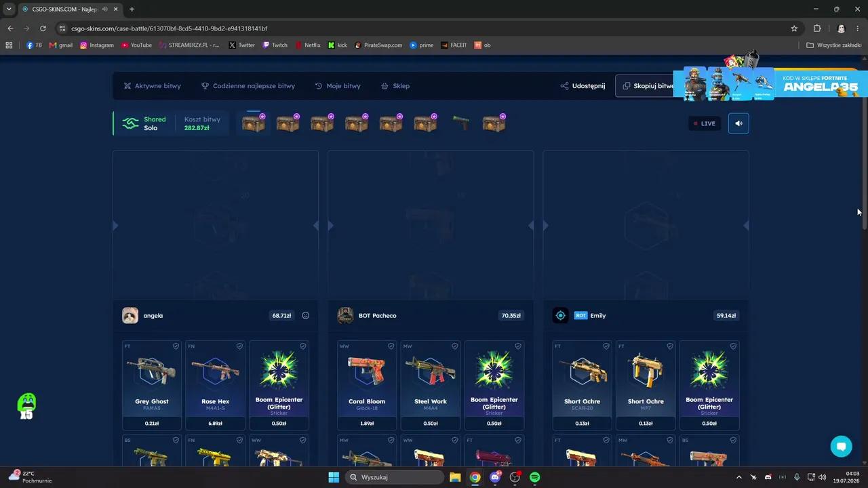
Task: Toggle the favorite badge on Grey Ghost card
Action: (176, 346)
